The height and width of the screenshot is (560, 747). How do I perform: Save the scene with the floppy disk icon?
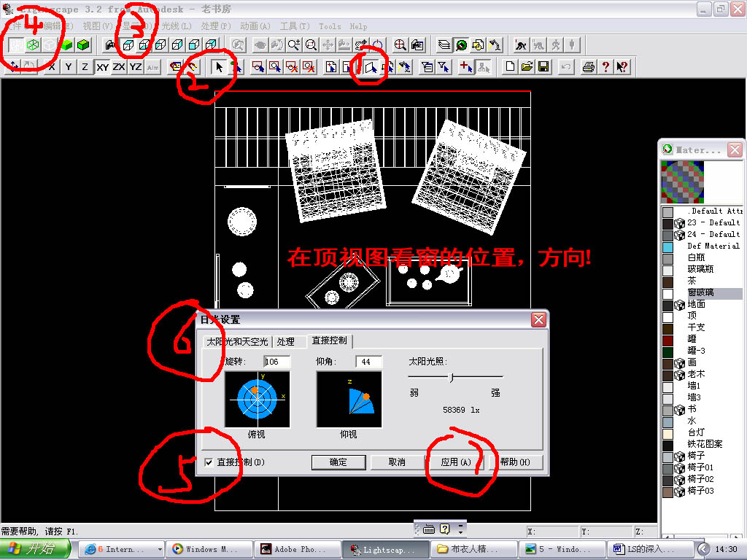click(x=543, y=66)
